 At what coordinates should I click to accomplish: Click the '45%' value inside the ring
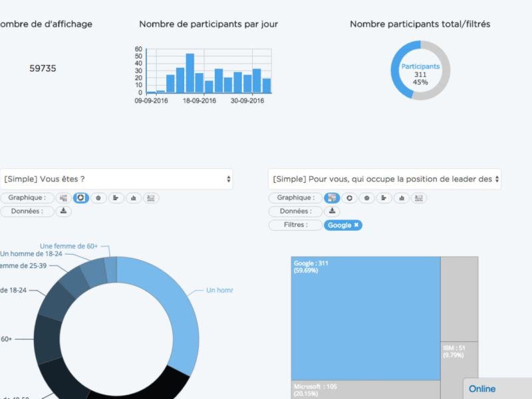tap(420, 82)
